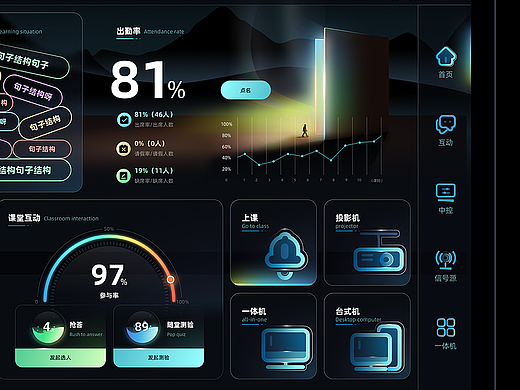This screenshot has height=390, width=520.
Task: Click the green 发起选人 button
Action: point(60,358)
